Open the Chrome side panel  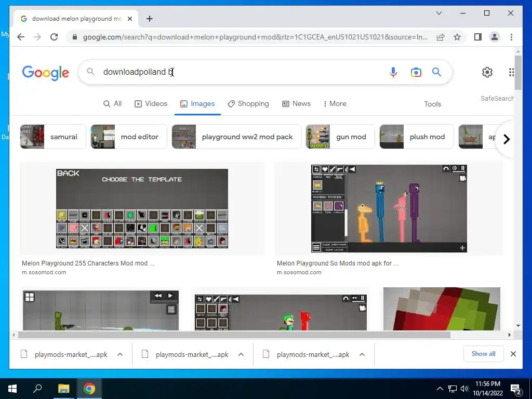(x=478, y=37)
